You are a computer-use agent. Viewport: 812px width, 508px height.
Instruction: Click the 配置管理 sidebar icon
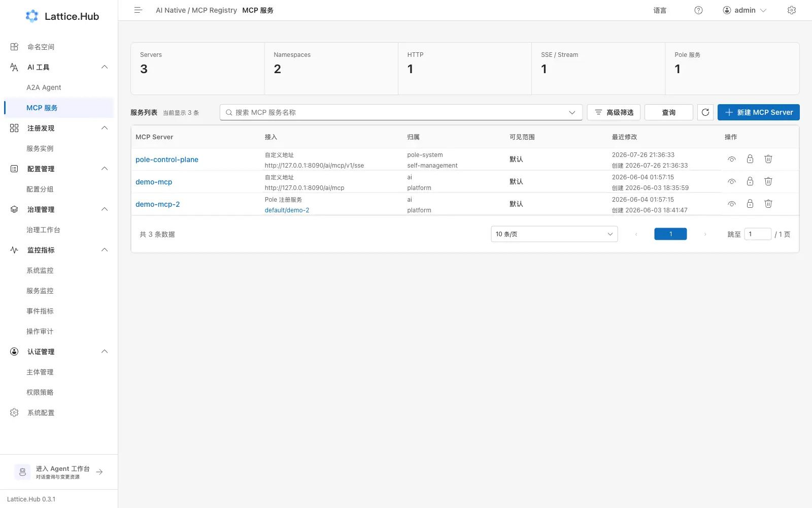(14, 169)
